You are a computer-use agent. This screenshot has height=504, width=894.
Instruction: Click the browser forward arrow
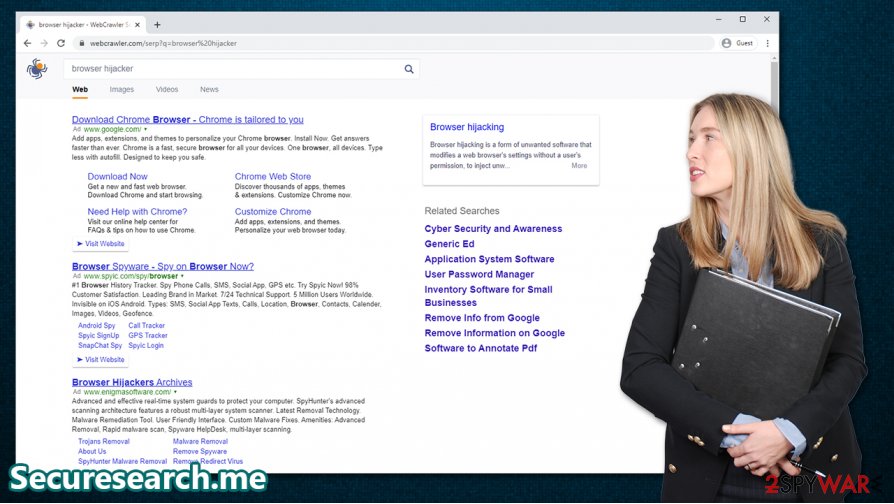[x=44, y=43]
